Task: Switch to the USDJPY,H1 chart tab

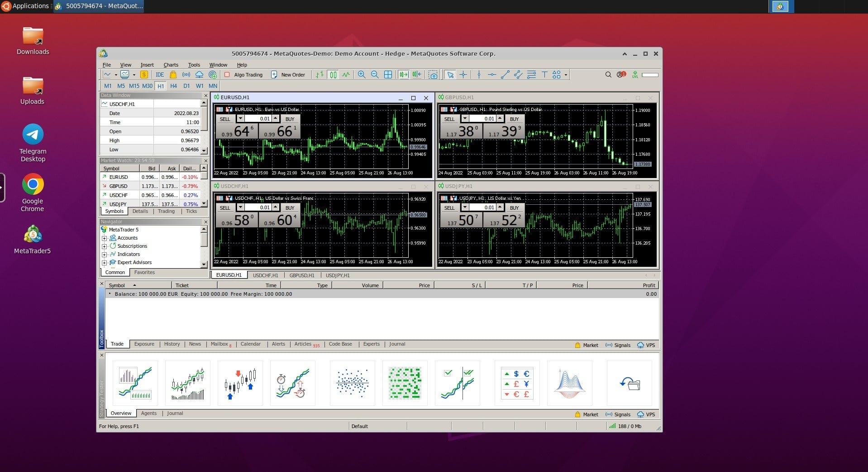Action: [337, 275]
